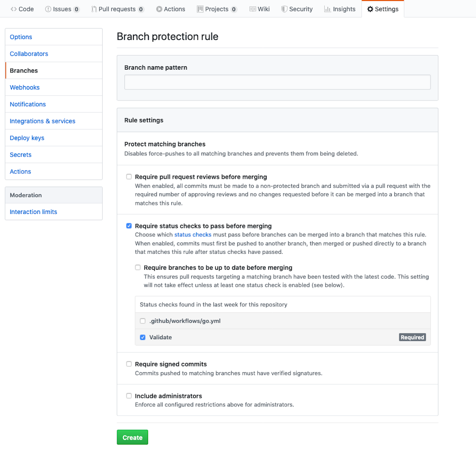Enable require pull request reviews before merging
Image resolution: width=476 pixels, height=454 pixels.
pyautogui.click(x=129, y=176)
